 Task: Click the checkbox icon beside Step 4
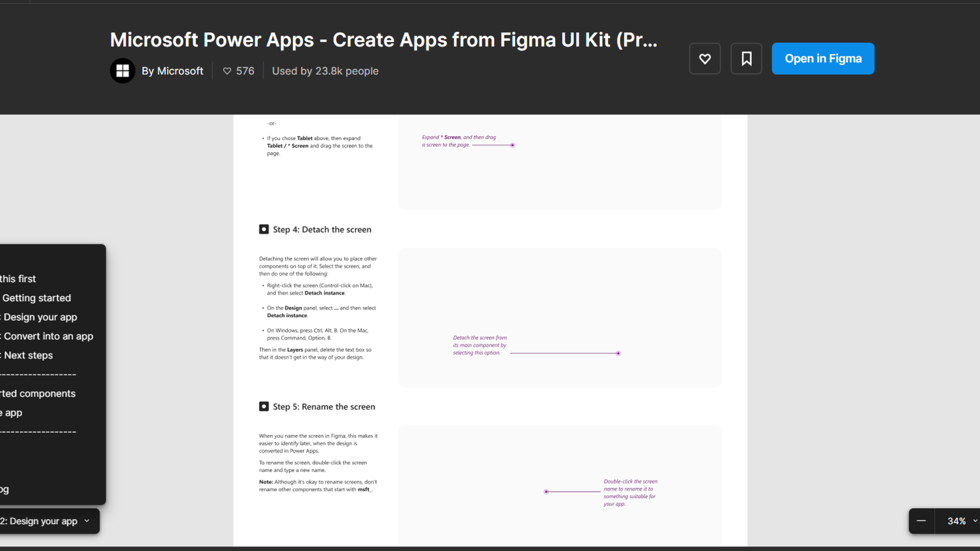(x=264, y=229)
